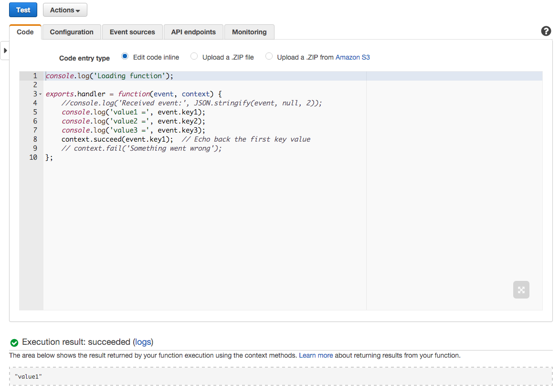
Task: Select Edit code inline radio option
Action: coord(125,56)
